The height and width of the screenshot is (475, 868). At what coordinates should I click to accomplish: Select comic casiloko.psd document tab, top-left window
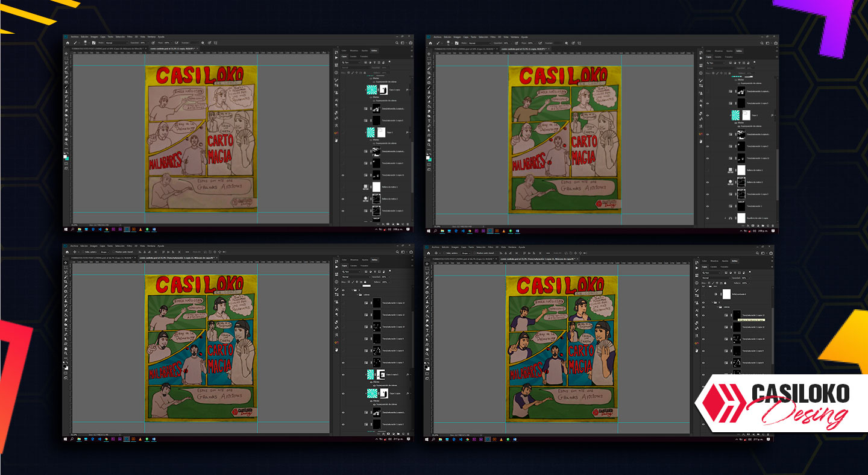tap(172, 49)
